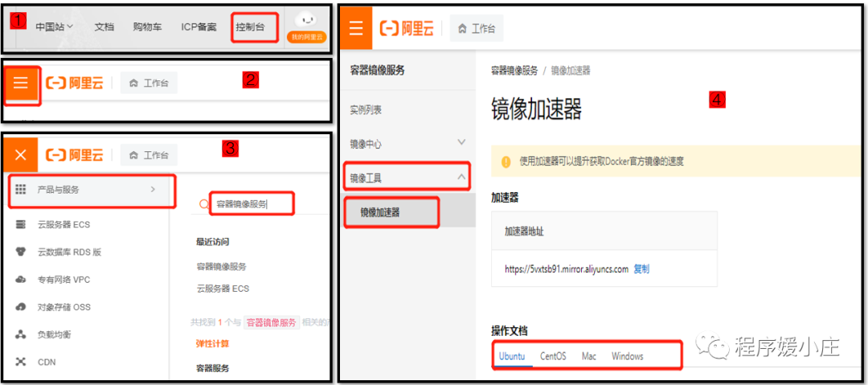Switch to the Ubuntu tab
Viewport: 868px width, 385px height.
(512, 356)
